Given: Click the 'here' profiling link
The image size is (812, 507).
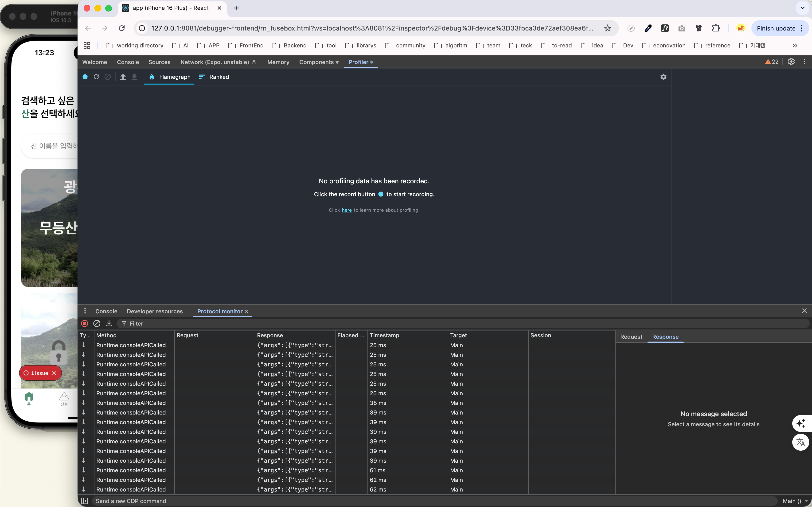Looking at the screenshot, I should point(347,210).
